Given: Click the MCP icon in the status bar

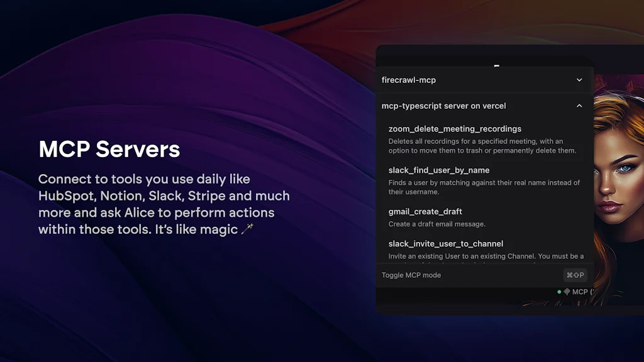Looking at the screenshot, I should [567, 292].
